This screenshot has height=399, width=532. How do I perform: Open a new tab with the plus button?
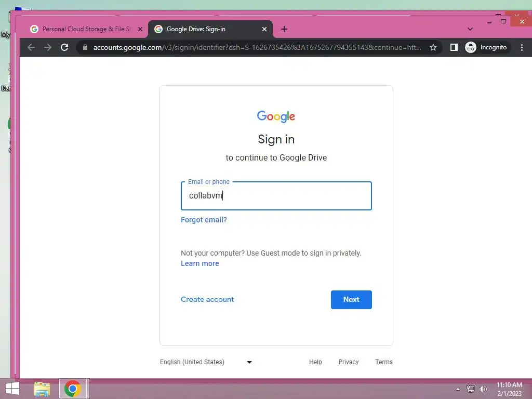pyautogui.click(x=284, y=29)
